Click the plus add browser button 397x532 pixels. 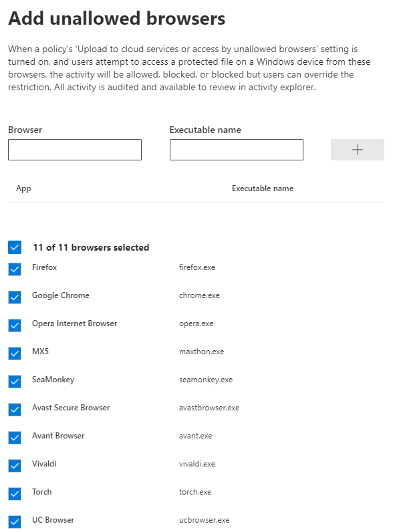358,150
